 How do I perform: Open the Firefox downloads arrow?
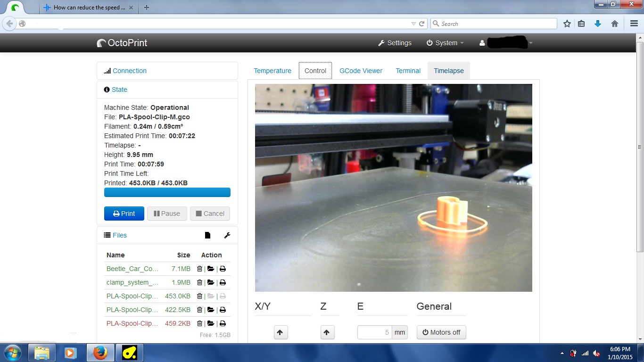point(598,24)
